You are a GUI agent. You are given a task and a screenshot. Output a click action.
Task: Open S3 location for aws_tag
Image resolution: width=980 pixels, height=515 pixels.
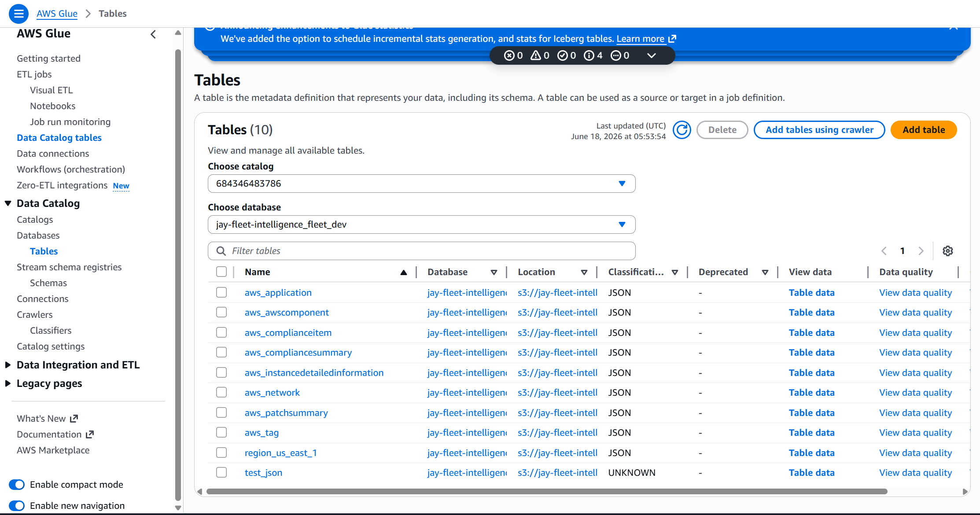point(557,433)
